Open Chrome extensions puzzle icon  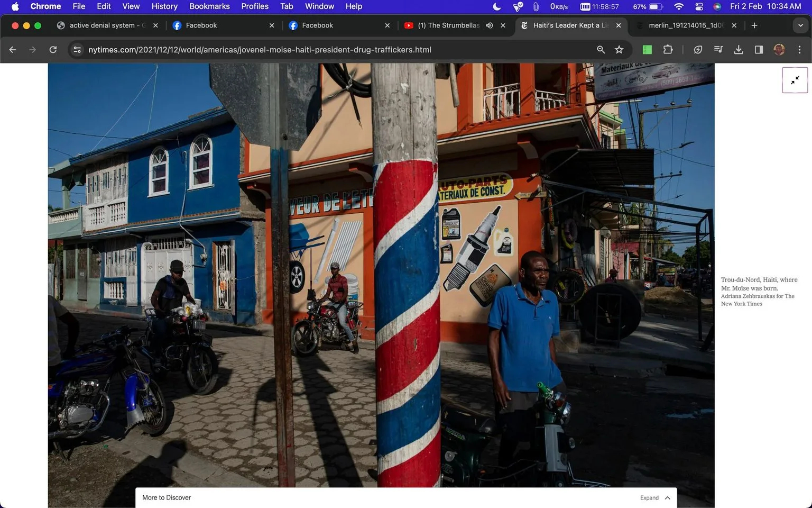(668, 50)
